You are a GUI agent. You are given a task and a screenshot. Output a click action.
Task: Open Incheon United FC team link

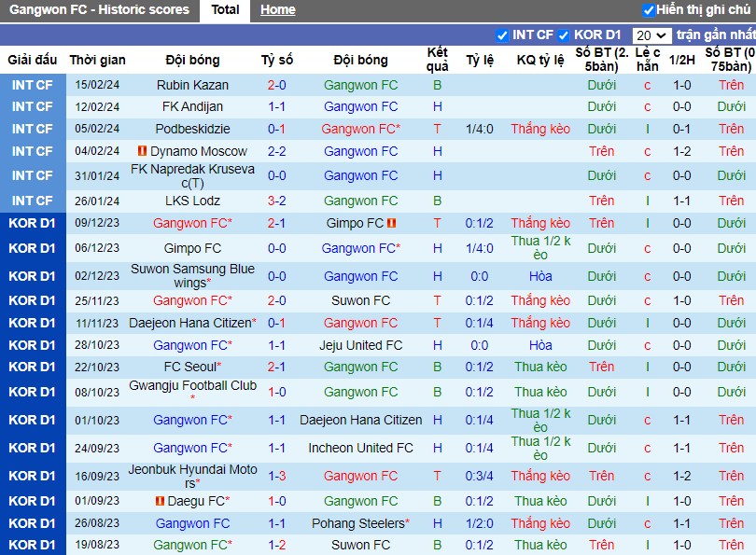click(360, 448)
